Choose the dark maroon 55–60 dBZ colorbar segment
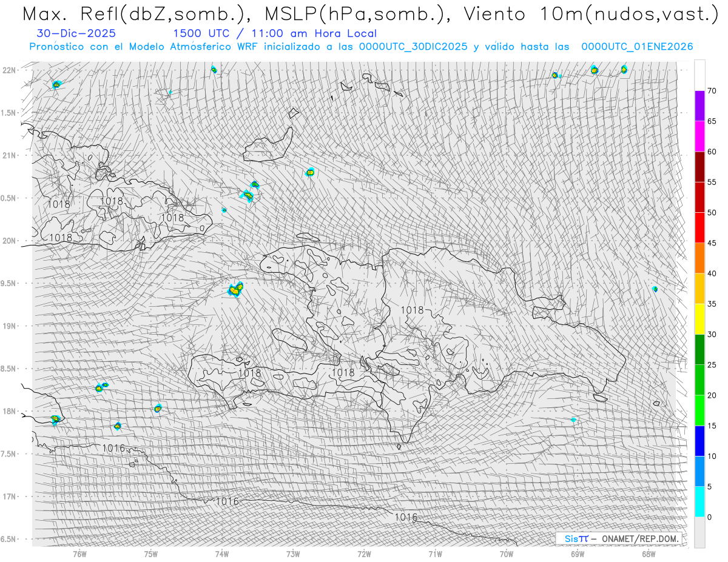The width and height of the screenshot is (728, 562). click(x=699, y=167)
